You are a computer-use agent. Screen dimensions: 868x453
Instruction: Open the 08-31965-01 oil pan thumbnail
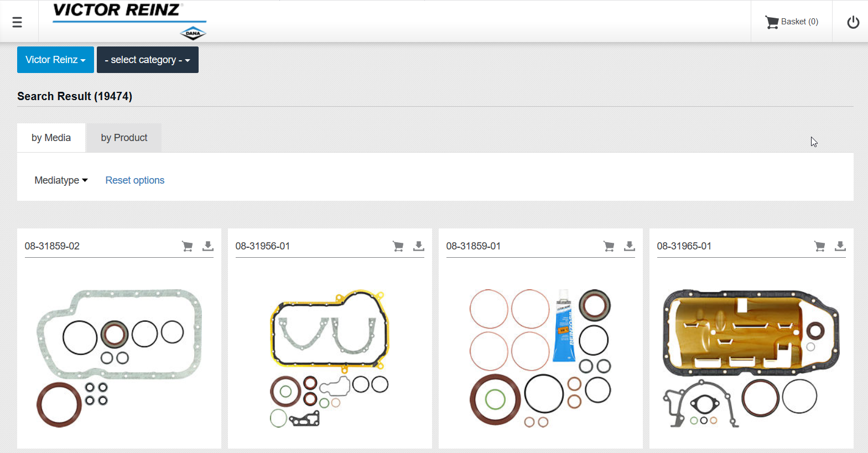tap(751, 358)
